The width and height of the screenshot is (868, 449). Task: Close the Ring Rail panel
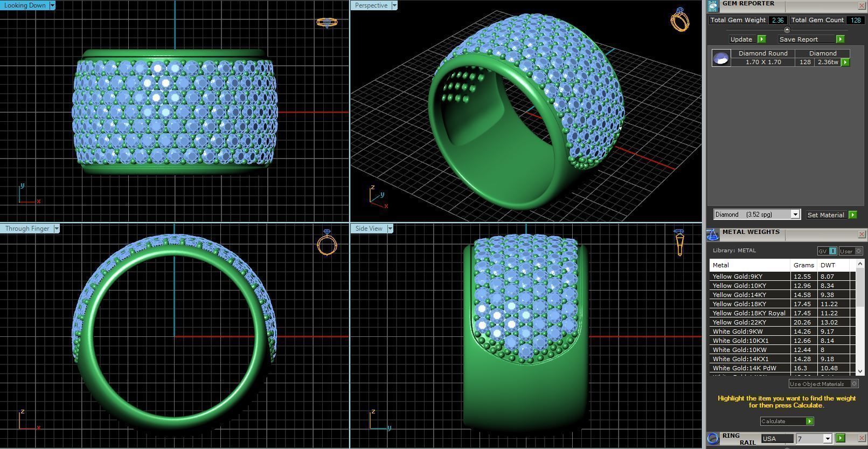pyautogui.click(x=861, y=438)
